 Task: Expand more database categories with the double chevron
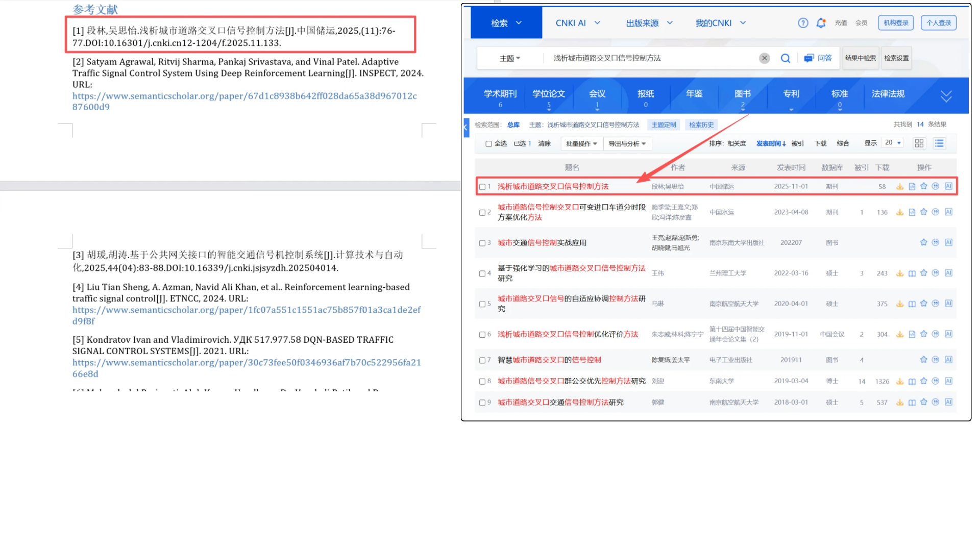pos(946,96)
